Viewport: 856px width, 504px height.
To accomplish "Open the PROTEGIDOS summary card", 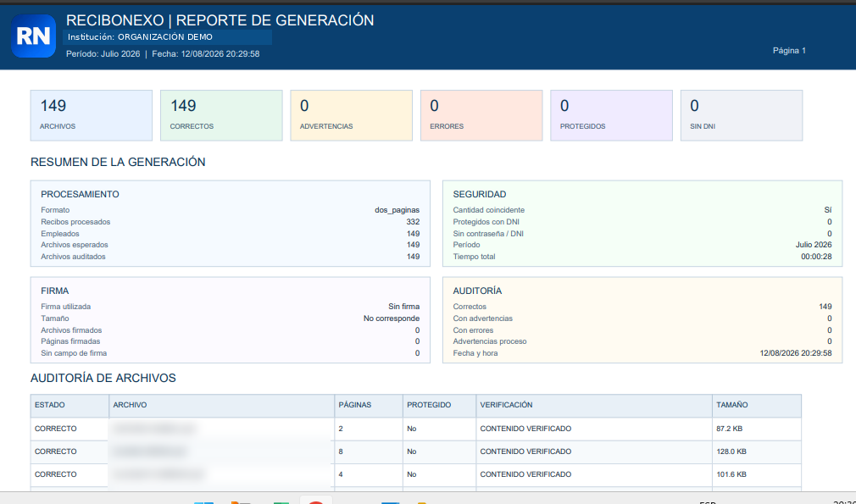I will point(611,116).
